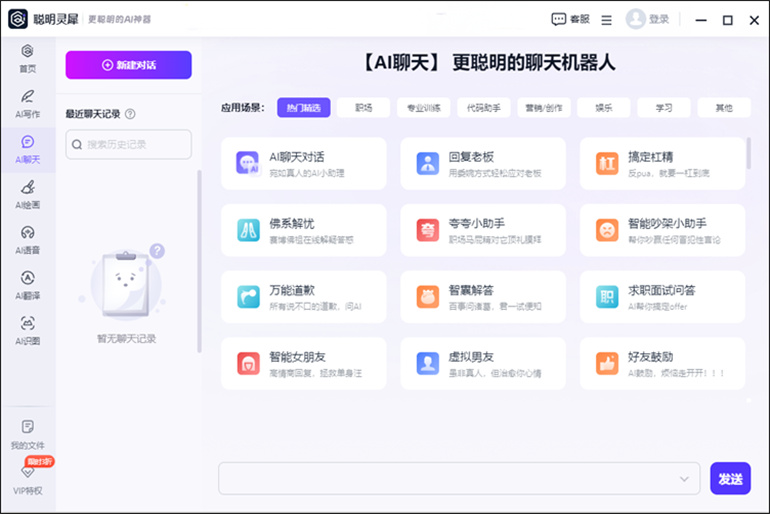Open the 回复老板 title text
Viewport: 770px width, 514px height.
471,157
